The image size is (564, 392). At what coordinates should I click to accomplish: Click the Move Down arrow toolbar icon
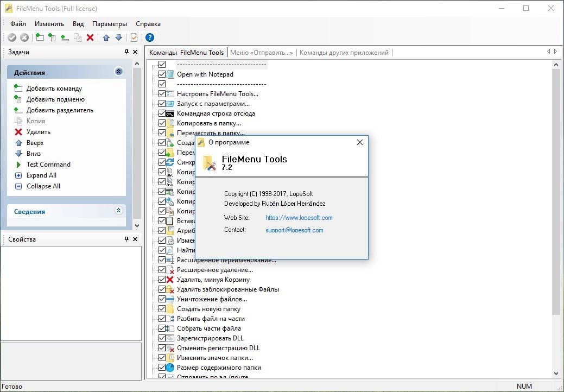[119, 37]
